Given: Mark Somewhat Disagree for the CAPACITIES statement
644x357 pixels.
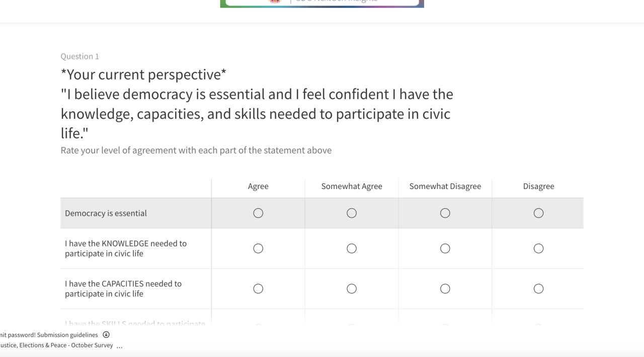Looking at the screenshot, I should point(445,289).
